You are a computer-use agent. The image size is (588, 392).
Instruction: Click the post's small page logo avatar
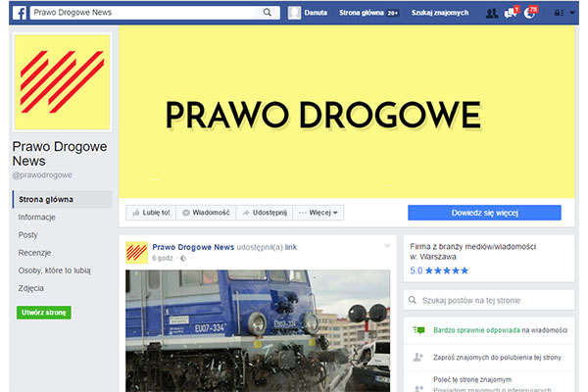[136, 253]
